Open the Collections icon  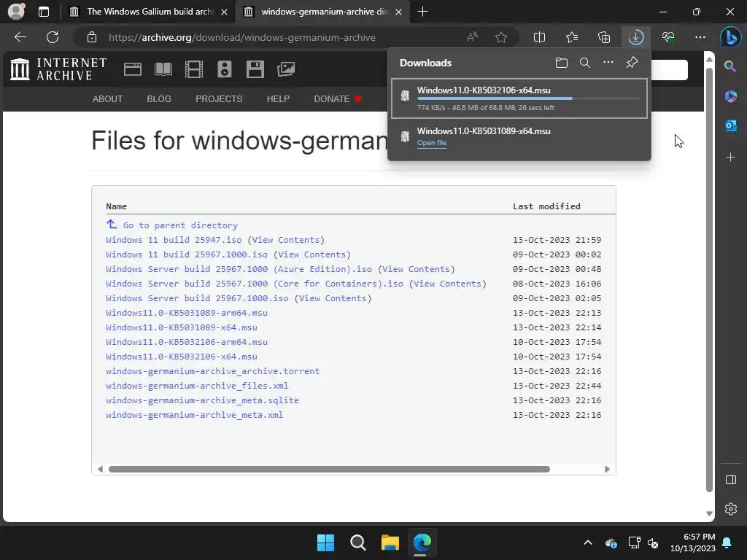coord(604,37)
